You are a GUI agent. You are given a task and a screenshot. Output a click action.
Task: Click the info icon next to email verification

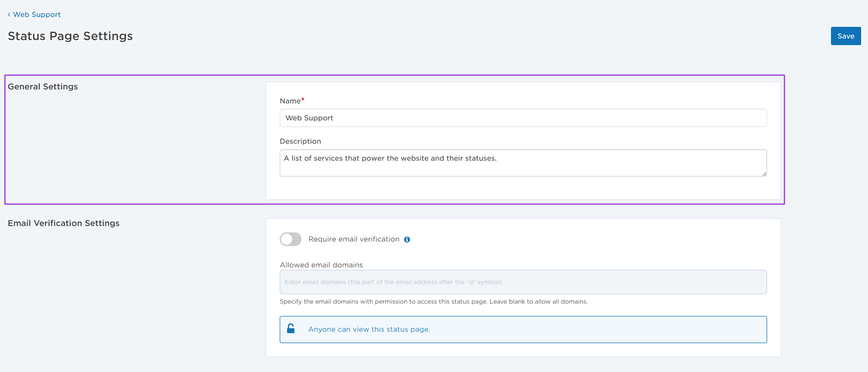click(407, 240)
